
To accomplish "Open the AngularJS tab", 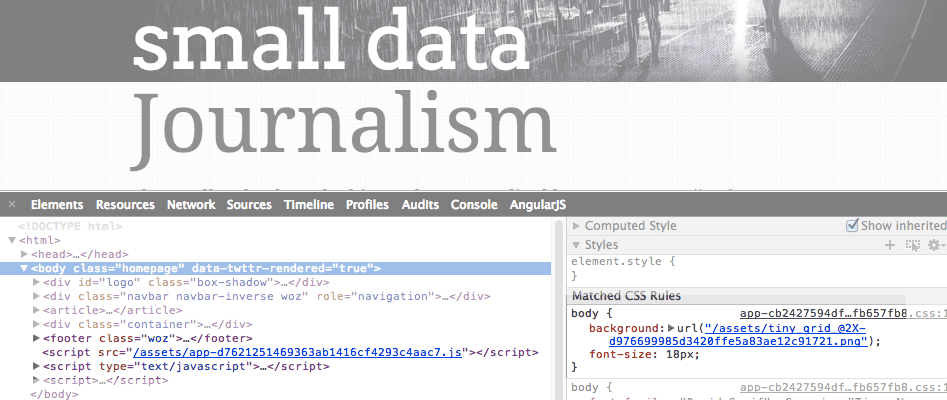I will [538, 205].
